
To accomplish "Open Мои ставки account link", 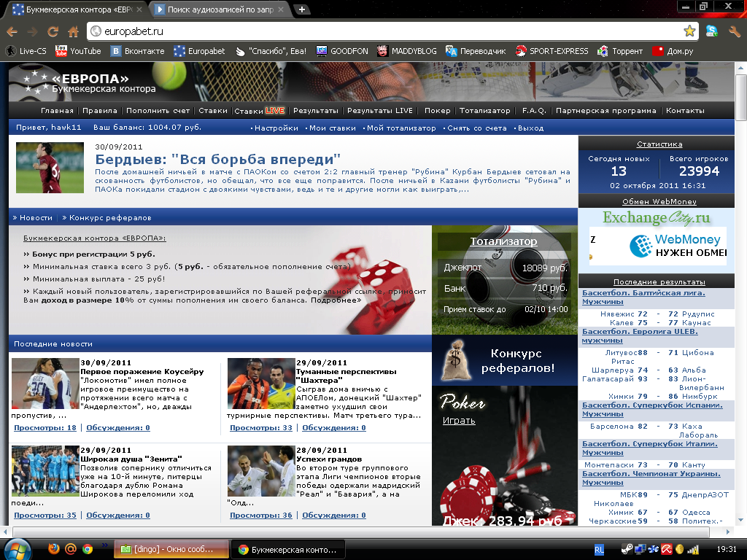I will pos(333,128).
